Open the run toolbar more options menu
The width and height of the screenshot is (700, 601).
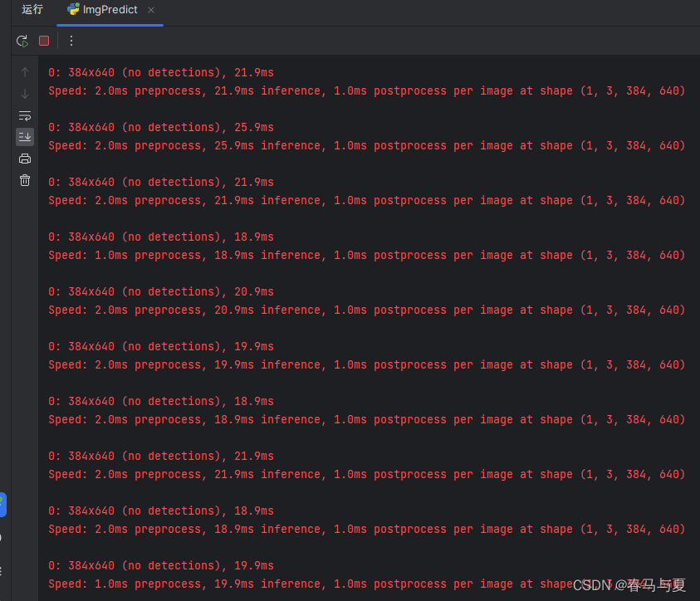point(71,41)
